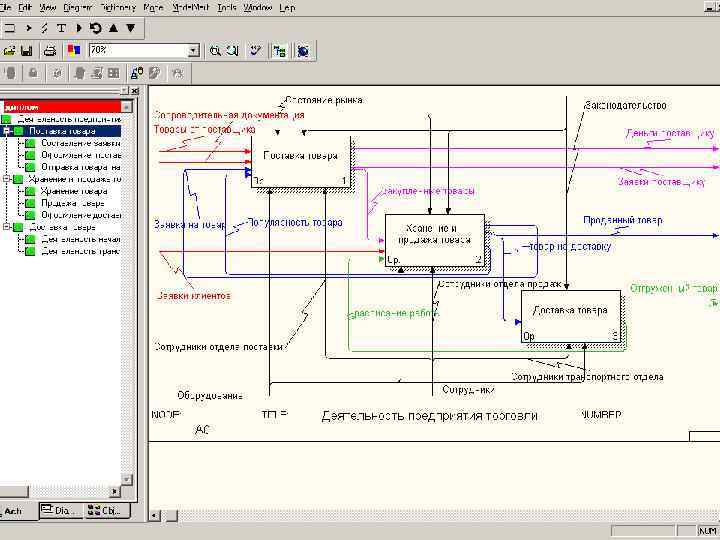This screenshot has height=540, width=720.
Task: Switch to the Objects tab
Action: pos(105,511)
